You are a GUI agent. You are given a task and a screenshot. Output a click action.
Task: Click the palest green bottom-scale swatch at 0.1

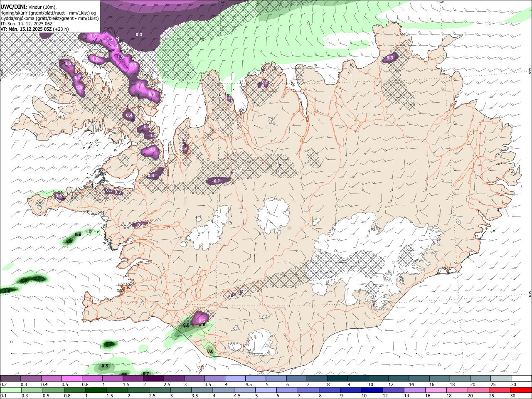[x=11, y=390]
